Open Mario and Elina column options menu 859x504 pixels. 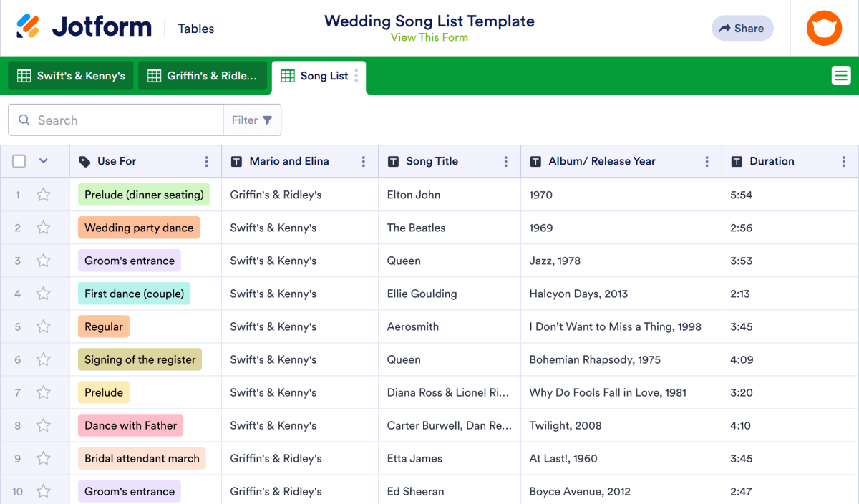click(x=364, y=162)
